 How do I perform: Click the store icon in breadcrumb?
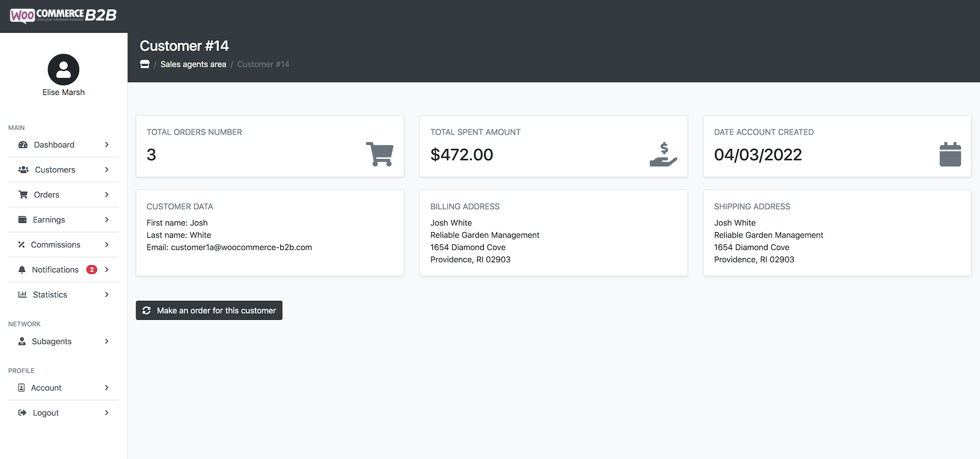tap(145, 64)
